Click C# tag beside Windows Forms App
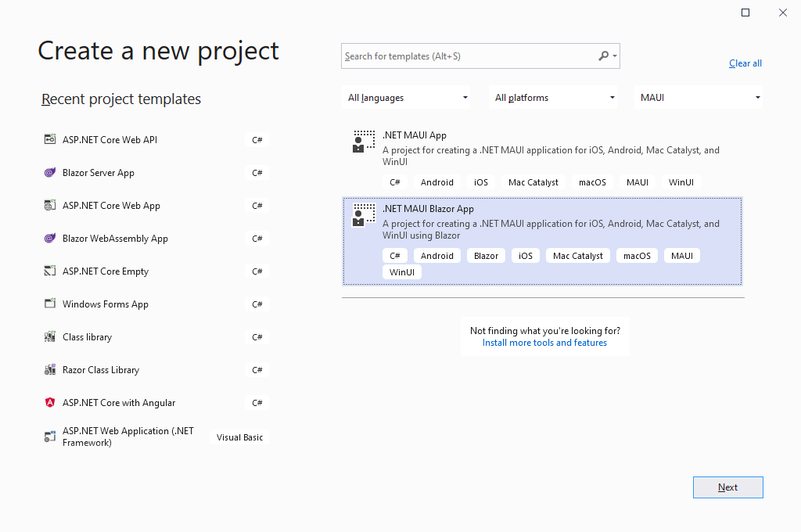This screenshot has height=532, width=801. click(257, 304)
